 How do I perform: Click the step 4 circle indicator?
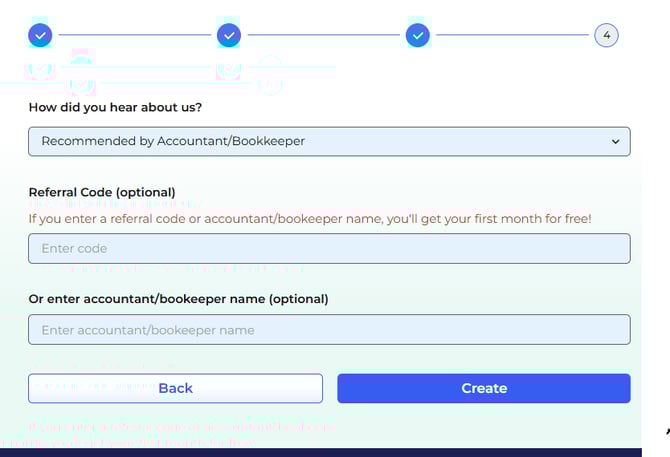606,36
